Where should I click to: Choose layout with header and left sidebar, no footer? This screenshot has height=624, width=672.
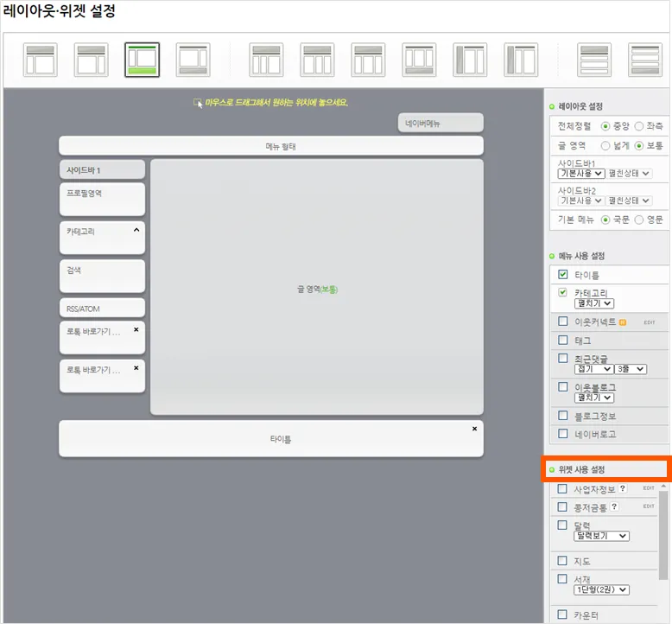pyautogui.click(x=41, y=60)
